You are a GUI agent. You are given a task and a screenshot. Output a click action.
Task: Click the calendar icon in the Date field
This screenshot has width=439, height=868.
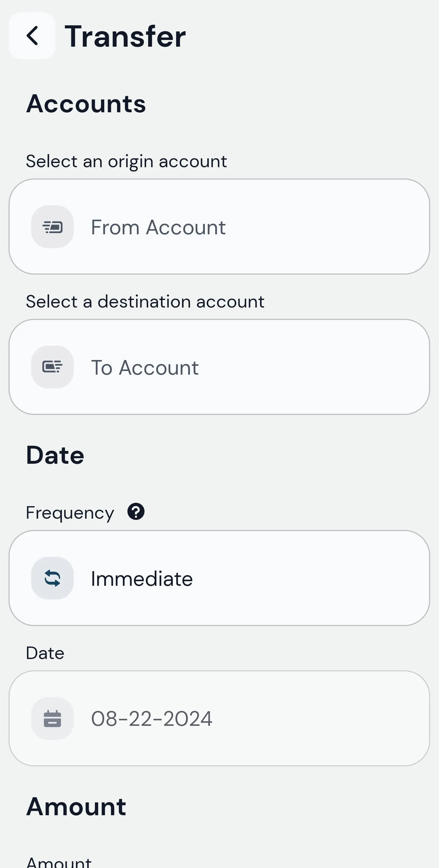pos(52,719)
